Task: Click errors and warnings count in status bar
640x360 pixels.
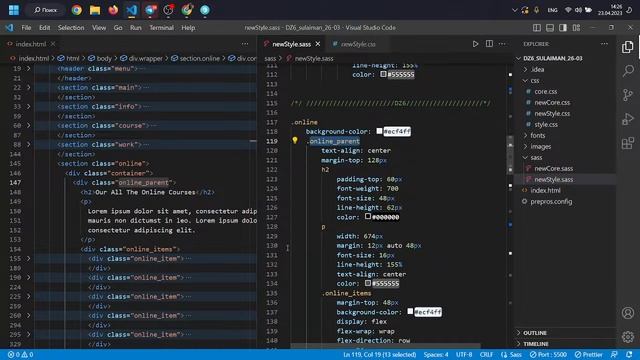Action: tap(20, 355)
